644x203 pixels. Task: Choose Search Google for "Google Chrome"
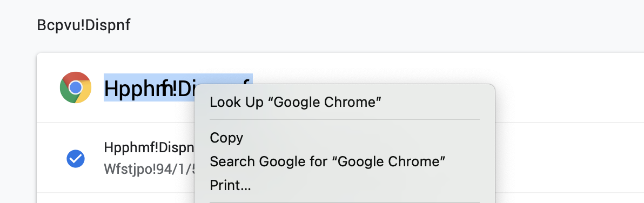point(327,161)
